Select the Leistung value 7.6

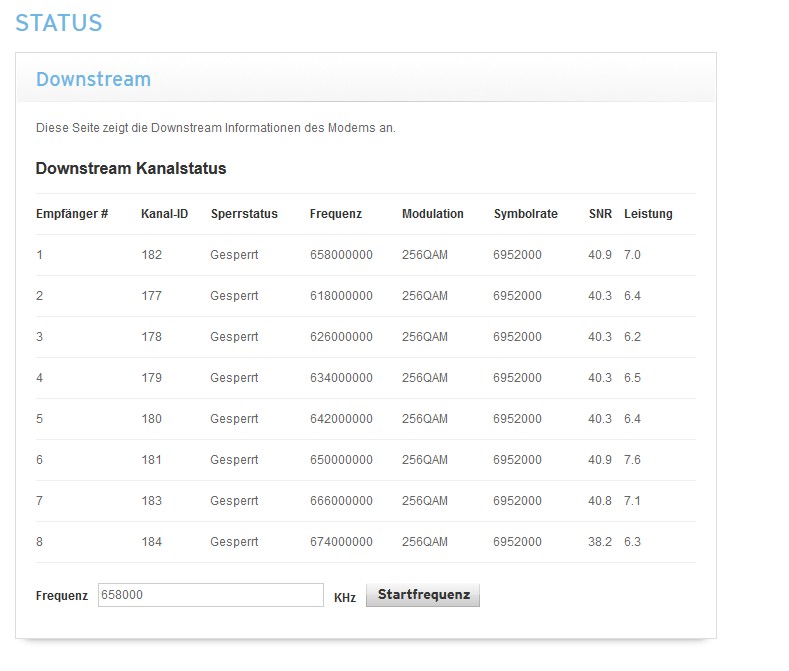tap(632, 460)
